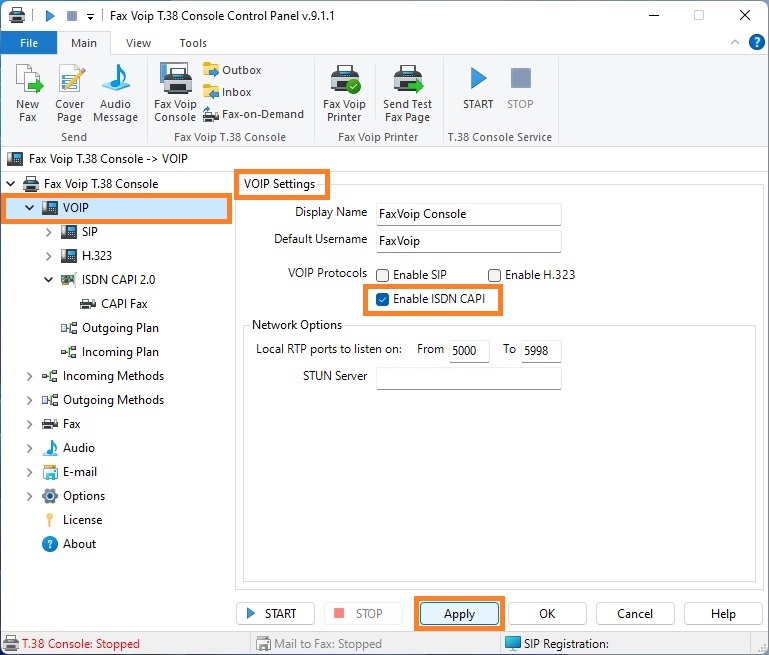Click the STUN Server input field
Screen dimensions: 769x655
[468, 377]
